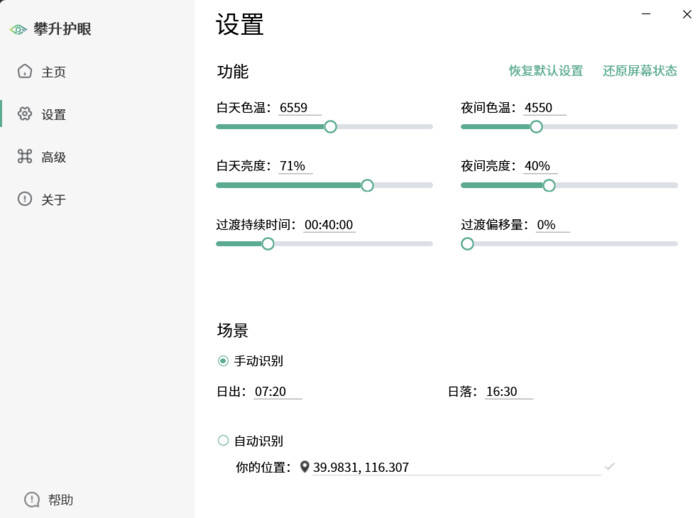Click the command icon beside 高级
The width and height of the screenshot is (700, 518).
point(25,156)
